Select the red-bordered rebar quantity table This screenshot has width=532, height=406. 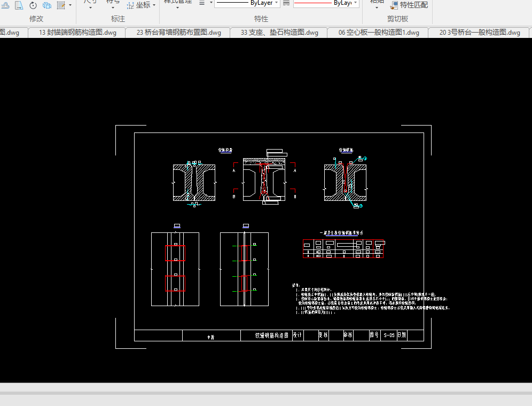(343, 248)
